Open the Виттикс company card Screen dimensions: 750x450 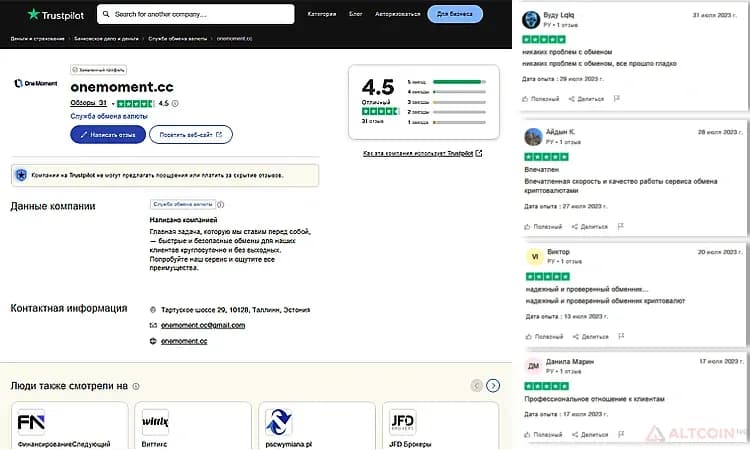[193, 426]
